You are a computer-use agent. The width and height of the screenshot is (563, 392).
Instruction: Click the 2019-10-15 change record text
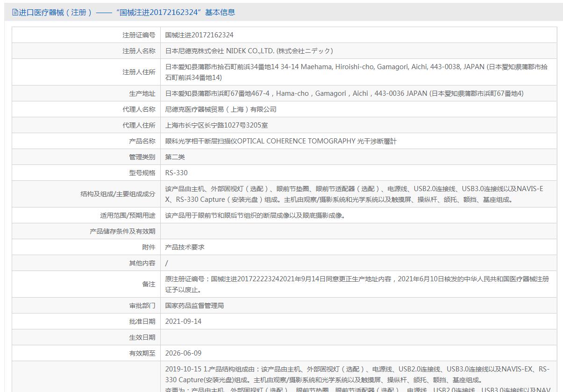(356, 375)
